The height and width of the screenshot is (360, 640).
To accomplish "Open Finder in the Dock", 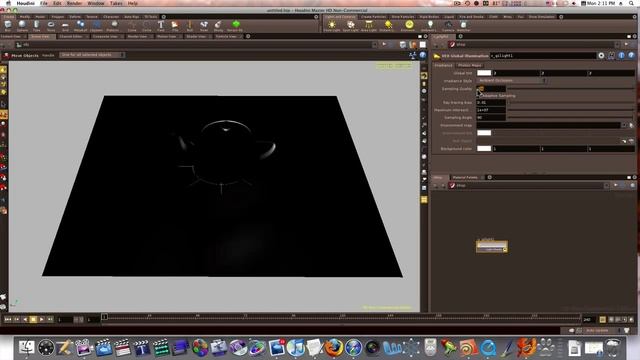I will (27, 348).
